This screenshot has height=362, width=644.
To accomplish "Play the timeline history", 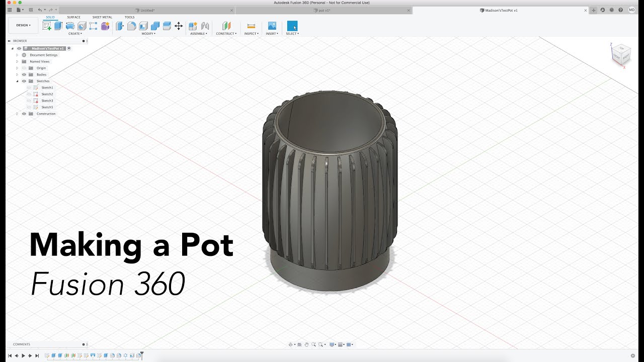I will pos(23,355).
